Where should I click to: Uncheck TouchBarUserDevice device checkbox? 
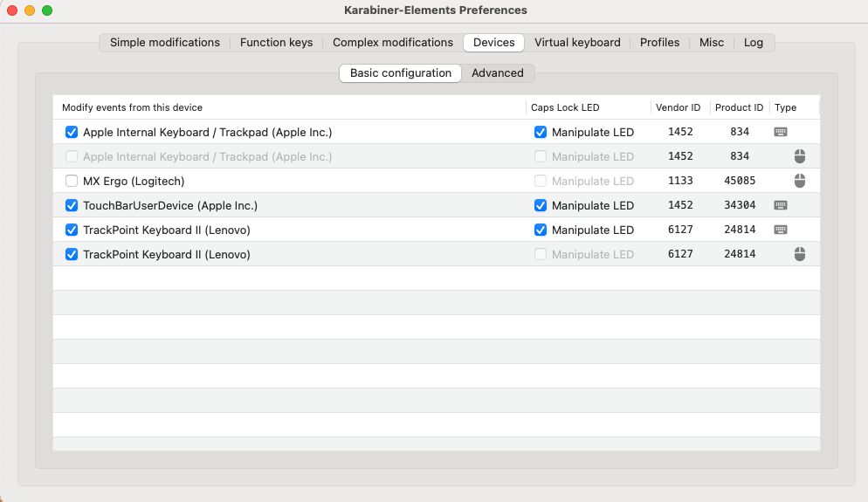(72, 205)
